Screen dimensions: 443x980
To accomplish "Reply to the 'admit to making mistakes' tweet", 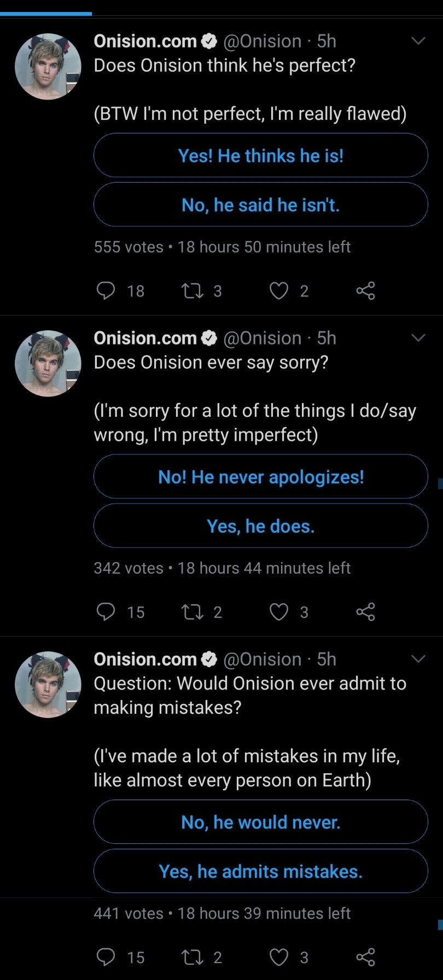I will (106, 957).
